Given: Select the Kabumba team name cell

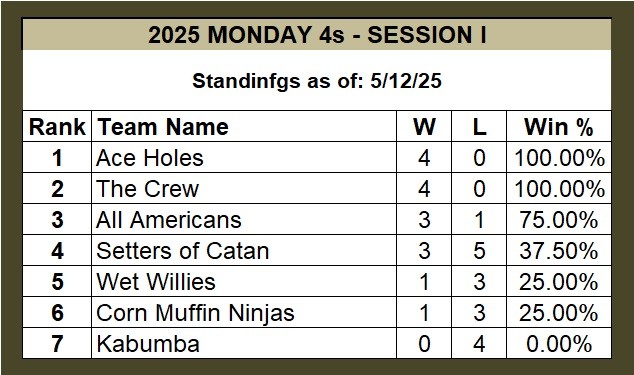Looking at the screenshot, I should tap(244, 343).
